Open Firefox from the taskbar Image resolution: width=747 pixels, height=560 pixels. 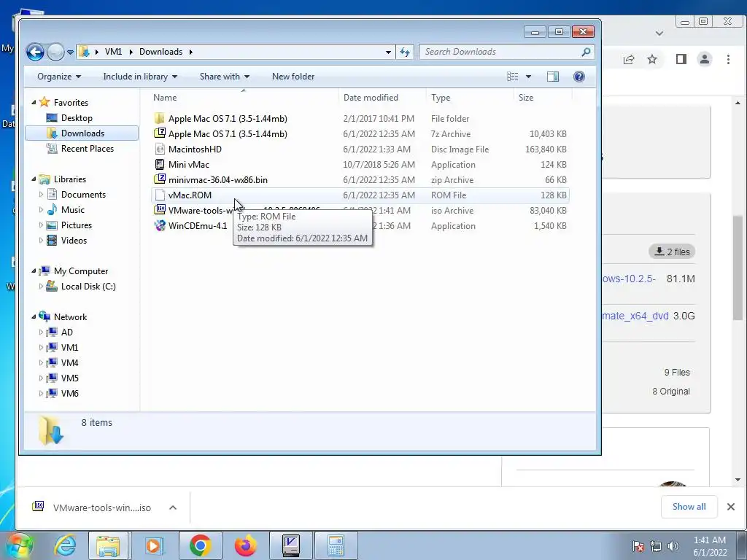[246, 545]
